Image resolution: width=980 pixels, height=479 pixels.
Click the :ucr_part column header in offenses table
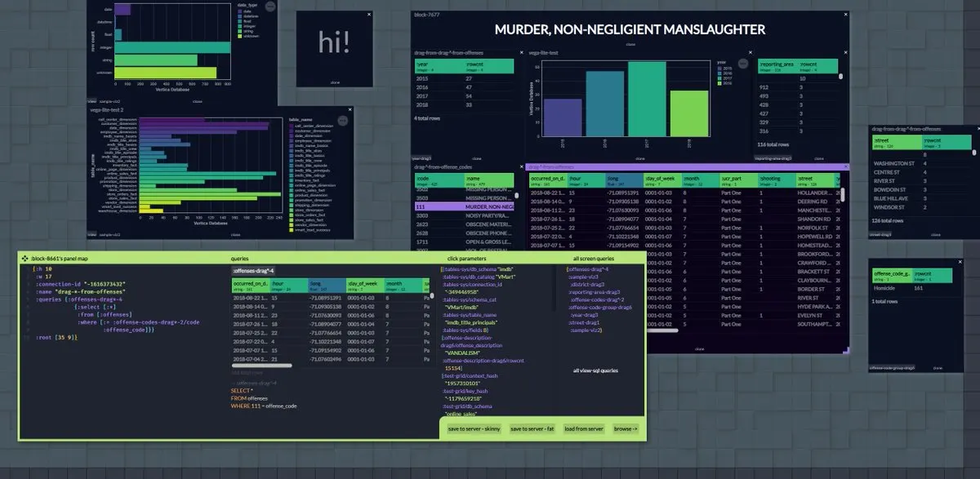[x=737, y=180]
